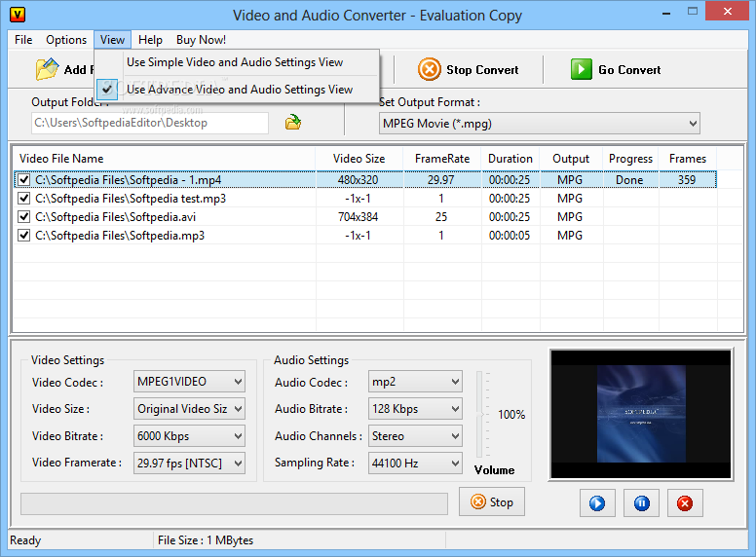Select Use Advance Video and Audio Settings View
This screenshot has width=756, height=557.
click(x=239, y=90)
